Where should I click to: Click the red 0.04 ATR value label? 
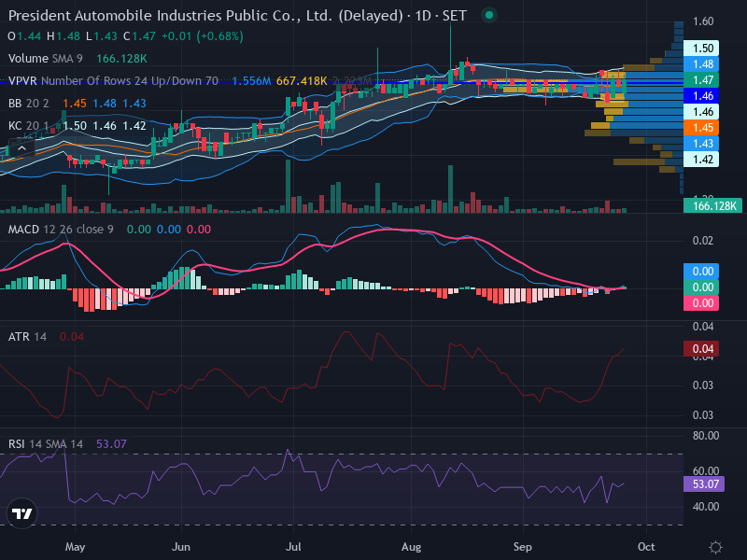pos(701,348)
